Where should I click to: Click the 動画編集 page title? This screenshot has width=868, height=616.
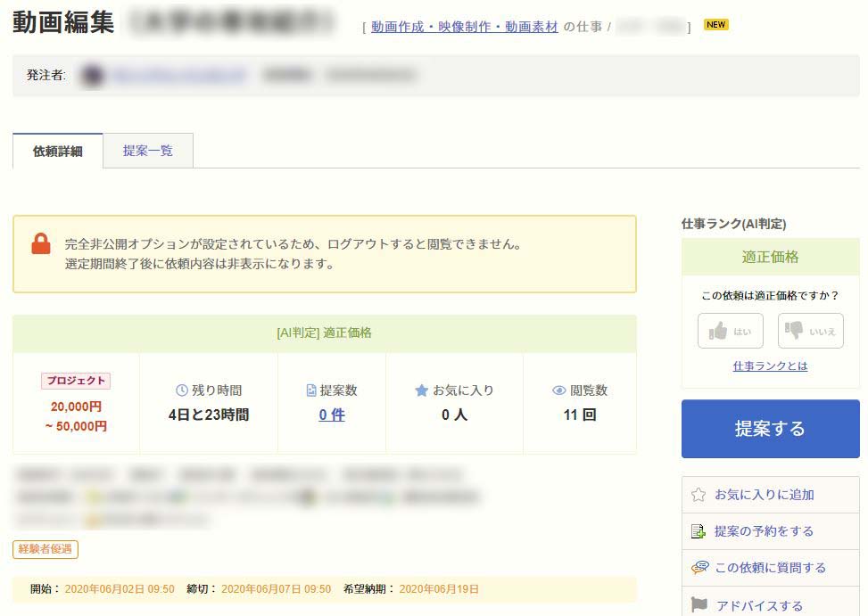[x=63, y=22]
